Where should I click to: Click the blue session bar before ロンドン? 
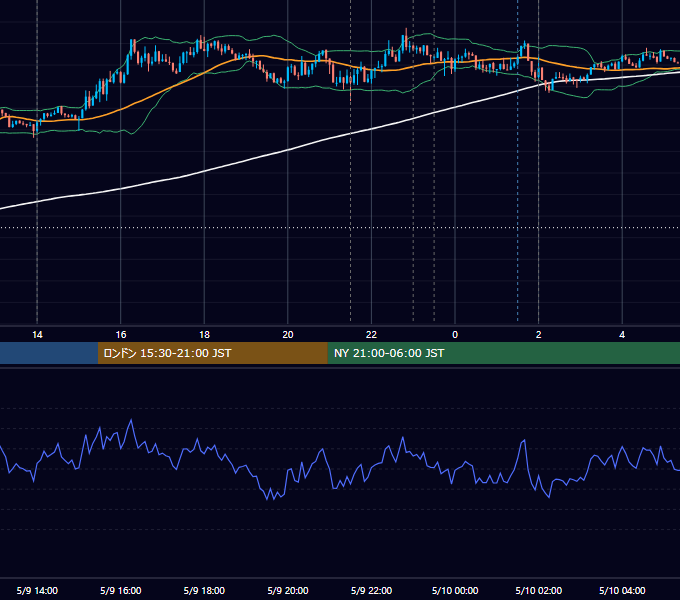49,353
